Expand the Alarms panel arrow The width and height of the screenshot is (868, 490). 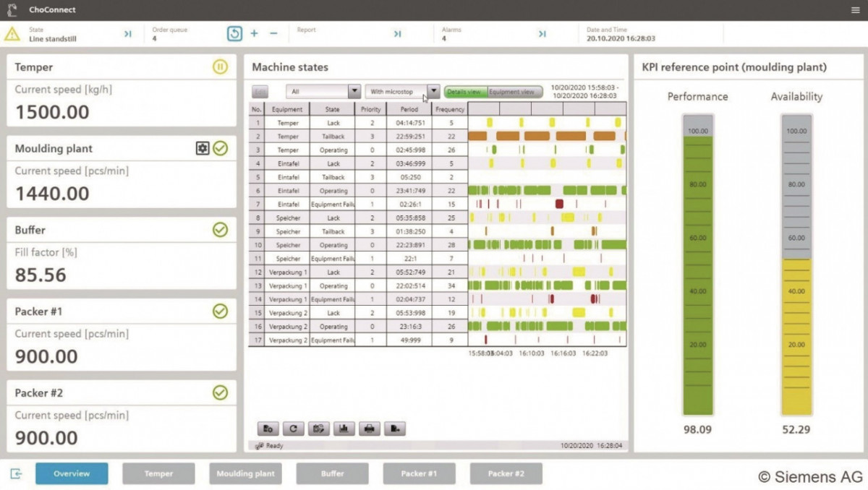[x=542, y=34]
